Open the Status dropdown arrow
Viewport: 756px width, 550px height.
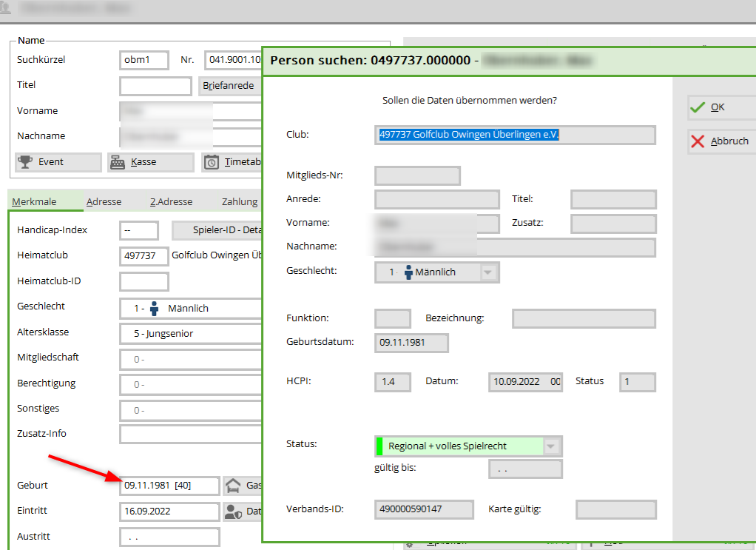(x=551, y=446)
